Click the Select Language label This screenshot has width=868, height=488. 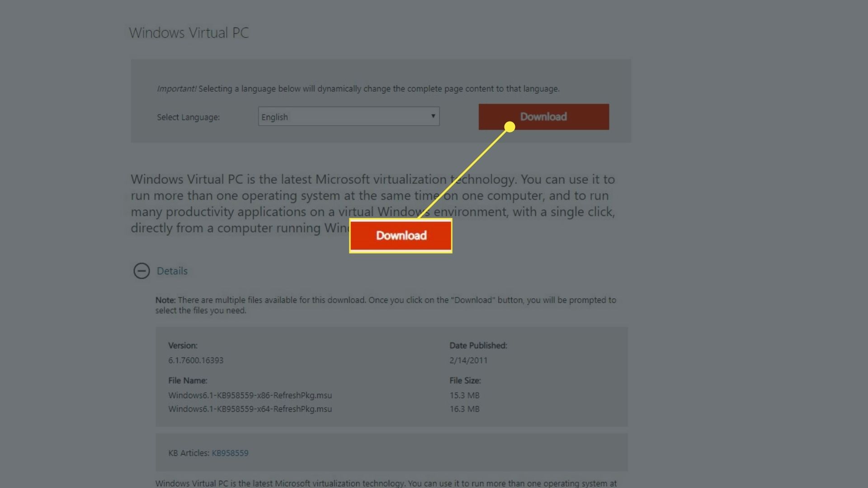click(188, 117)
